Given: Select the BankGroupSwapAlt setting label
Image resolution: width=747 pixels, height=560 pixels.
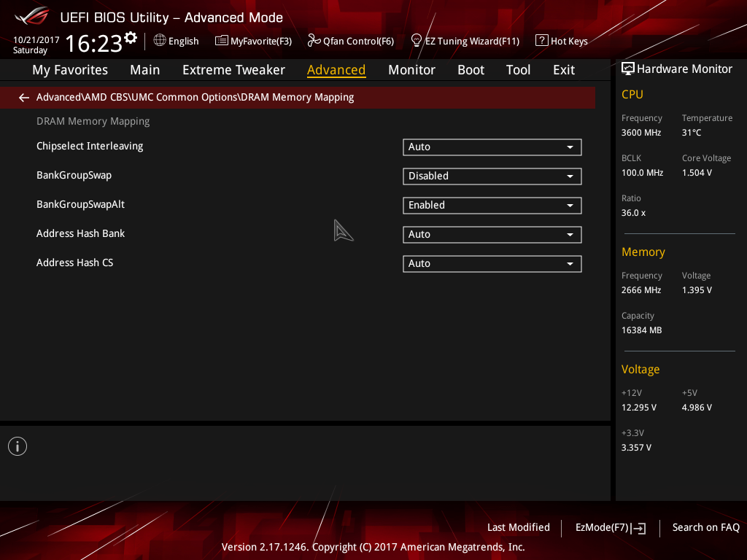Looking at the screenshot, I should (x=80, y=204).
